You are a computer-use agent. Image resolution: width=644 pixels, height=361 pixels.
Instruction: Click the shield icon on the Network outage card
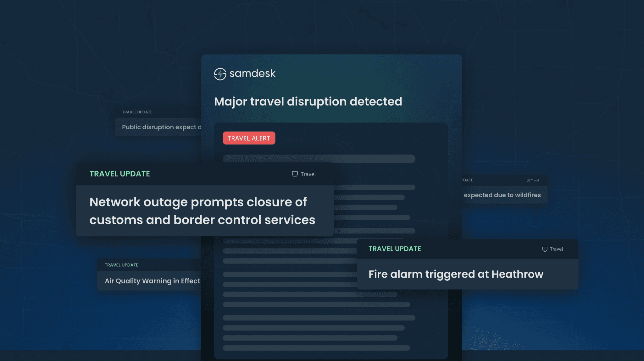(294, 174)
